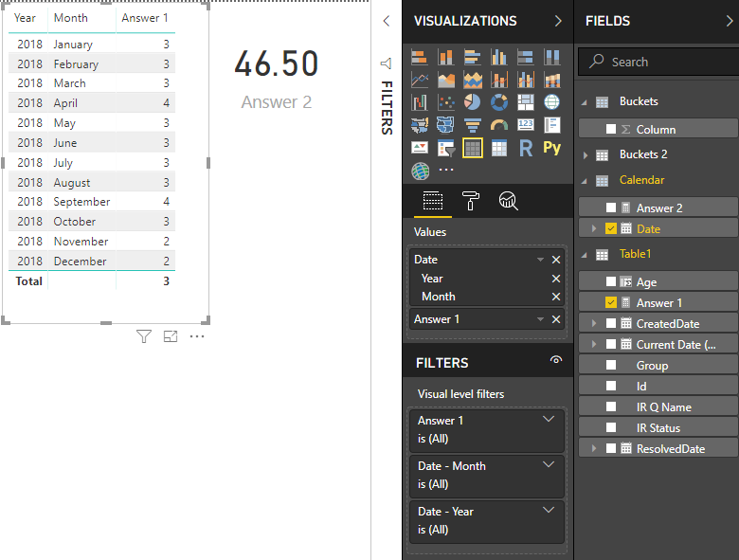Collapse the Buckets table
Image resolution: width=739 pixels, height=560 pixels.
585,101
